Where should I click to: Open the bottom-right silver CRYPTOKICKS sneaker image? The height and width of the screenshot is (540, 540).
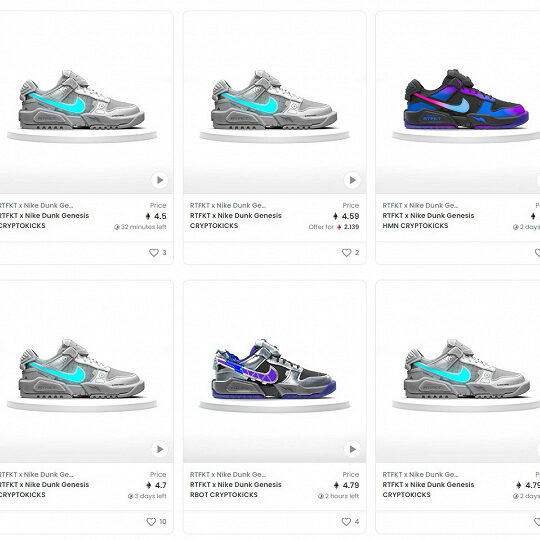point(458,371)
